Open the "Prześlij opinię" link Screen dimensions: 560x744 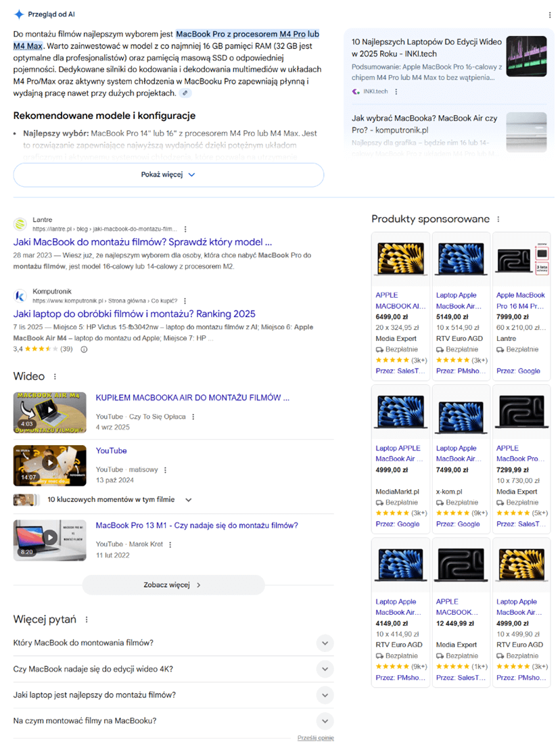pos(315,737)
